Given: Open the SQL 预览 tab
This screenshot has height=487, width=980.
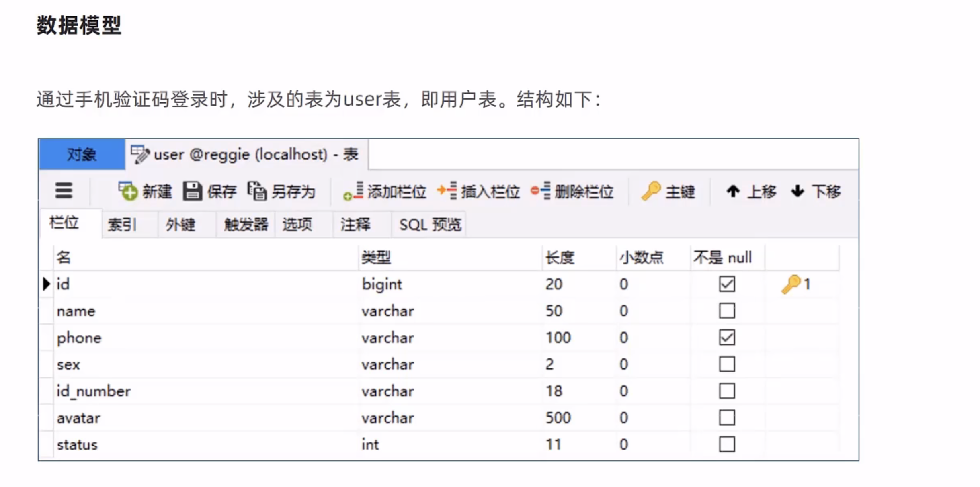Looking at the screenshot, I should 430,225.
